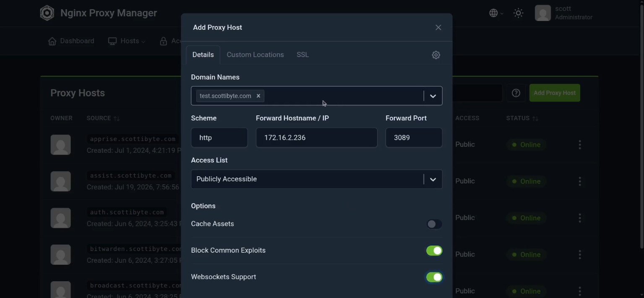Click Online status badge of apprise row
Image resolution: width=644 pixels, height=298 pixels.
point(526,145)
